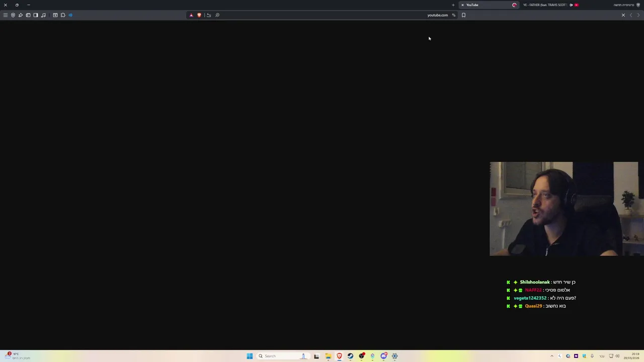Image resolution: width=644 pixels, height=362 pixels.
Task: Click chat username Shilshoolanak
Action: (535, 282)
